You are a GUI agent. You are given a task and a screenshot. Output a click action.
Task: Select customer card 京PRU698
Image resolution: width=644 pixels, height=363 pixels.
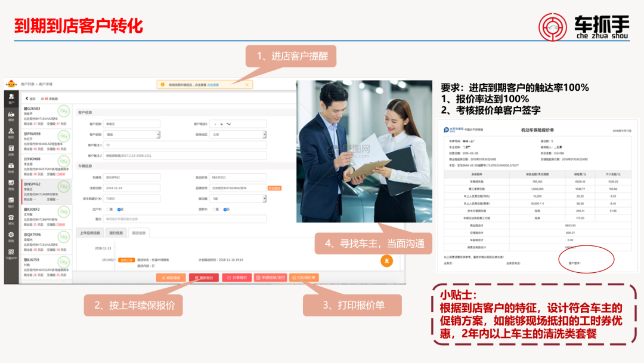pos(47,141)
